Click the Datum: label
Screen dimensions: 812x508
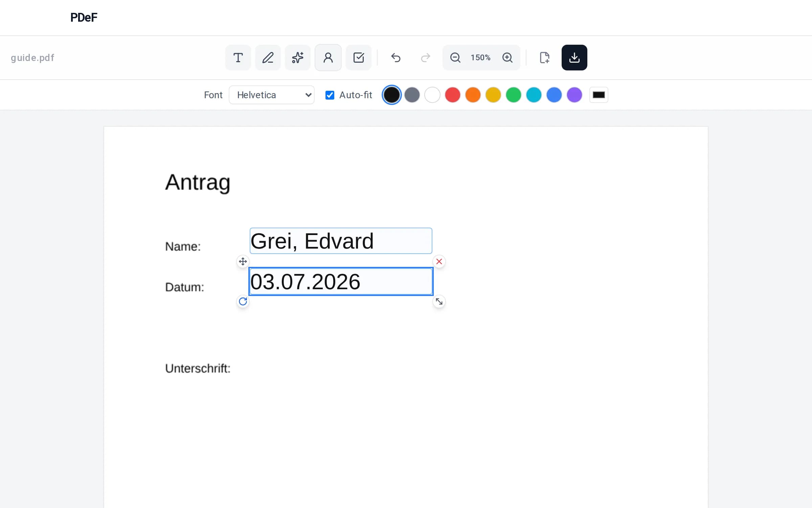184,287
